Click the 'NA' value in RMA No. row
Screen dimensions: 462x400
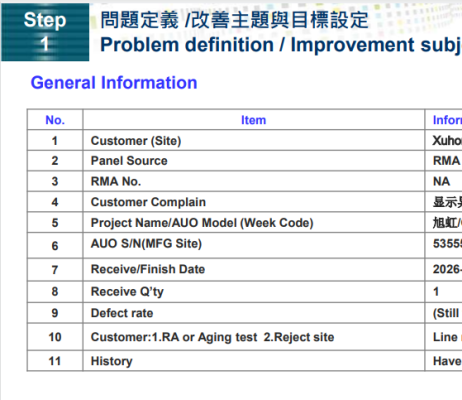pos(441,181)
